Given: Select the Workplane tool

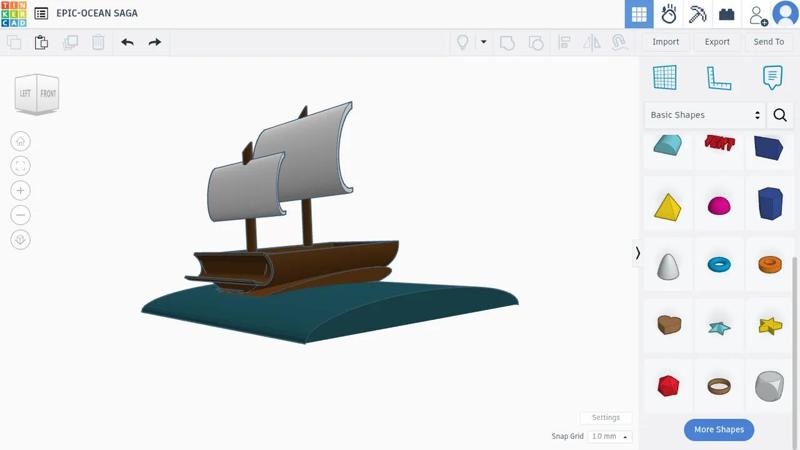Looking at the screenshot, I should (665, 78).
